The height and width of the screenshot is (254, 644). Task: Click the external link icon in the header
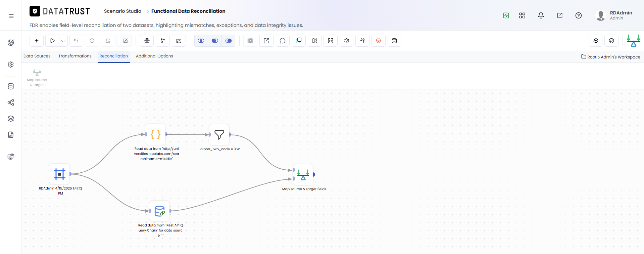[560, 15]
